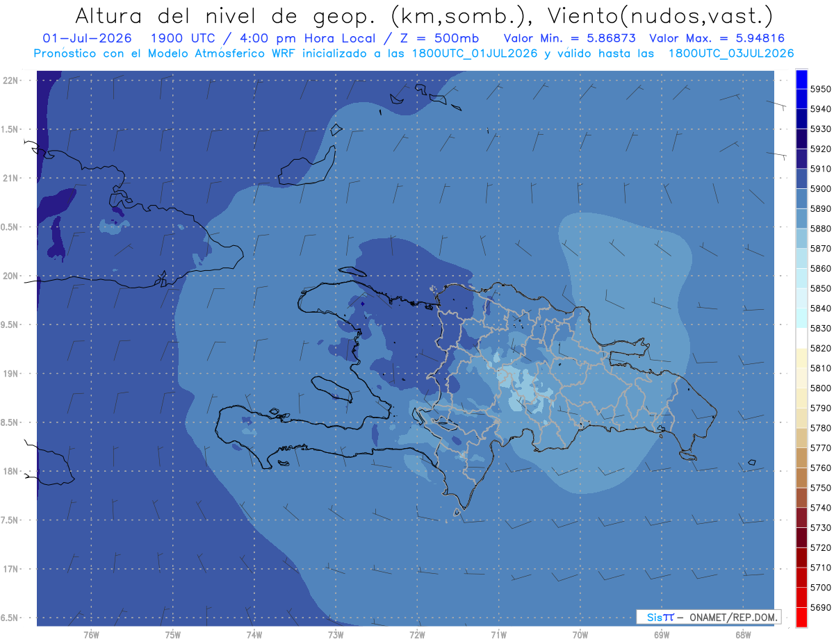This screenshot has width=834, height=644.
Task: Click the '5810' colorbar label
Action: click(x=820, y=368)
